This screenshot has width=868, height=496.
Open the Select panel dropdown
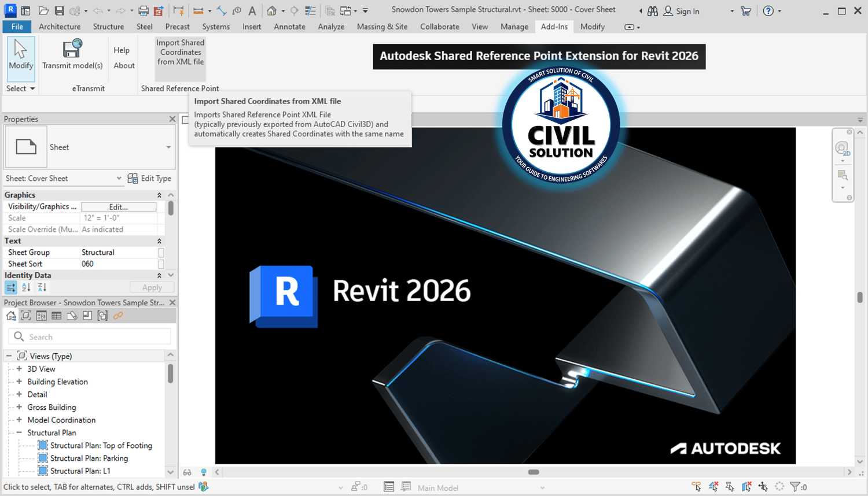pyautogui.click(x=21, y=88)
